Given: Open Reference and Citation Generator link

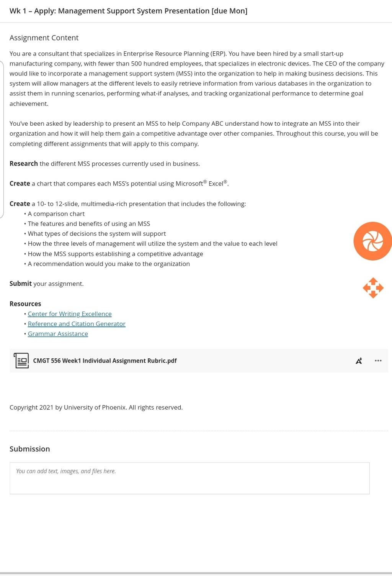Looking at the screenshot, I should (x=77, y=324).
